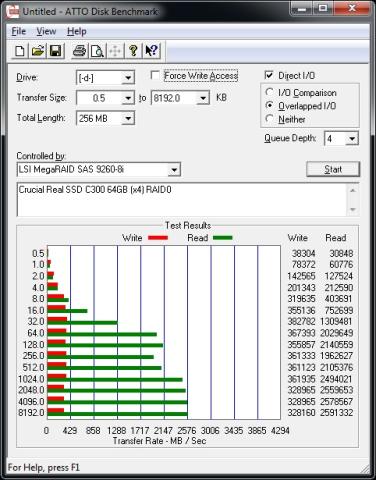Image resolution: width=376 pixels, height=480 pixels.
Task: Click the read value 2140559
Action: 336,344
